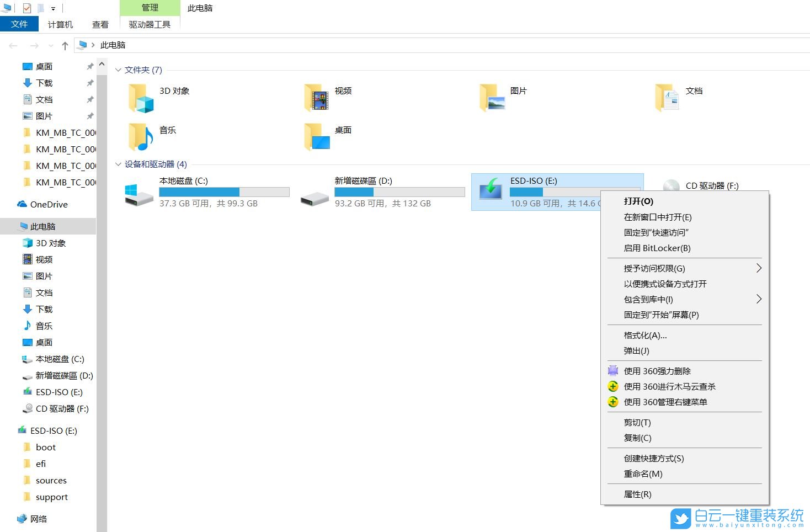This screenshot has width=810, height=532.
Task: Collapse the 文件夹 (7) section
Action: [118, 70]
